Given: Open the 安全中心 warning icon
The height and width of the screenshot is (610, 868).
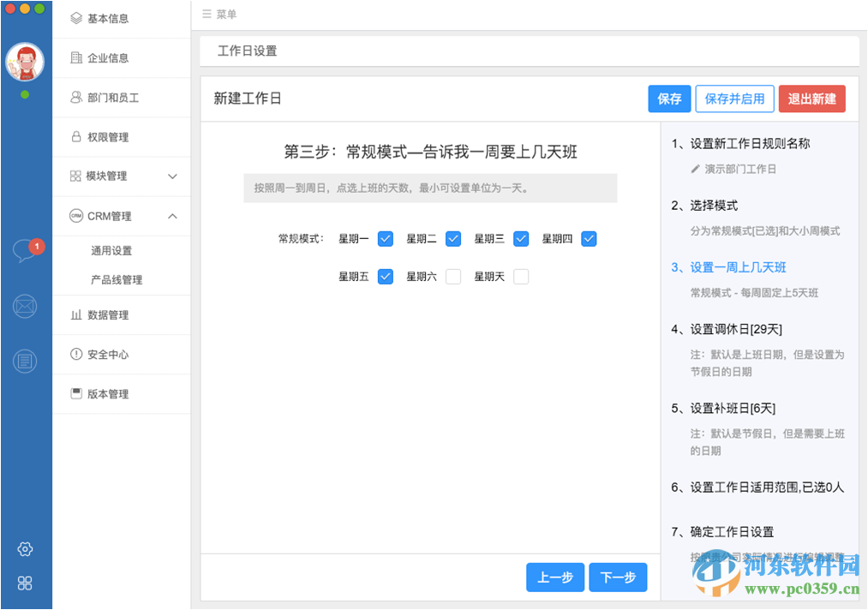Looking at the screenshot, I should point(75,355).
